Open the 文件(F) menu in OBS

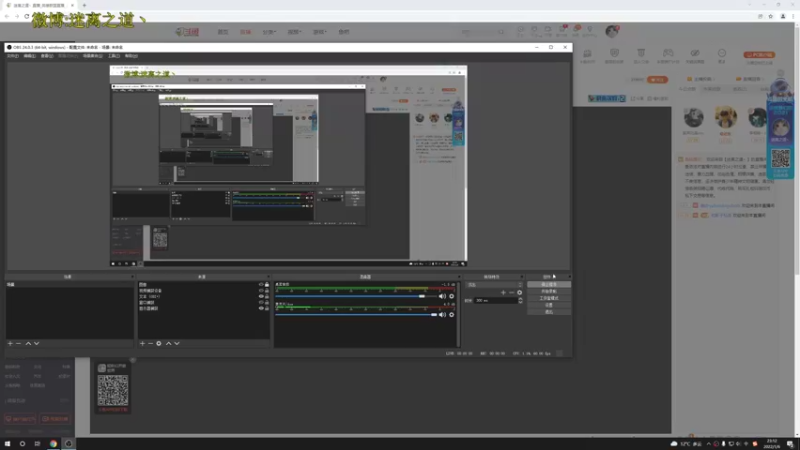click(13, 56)
